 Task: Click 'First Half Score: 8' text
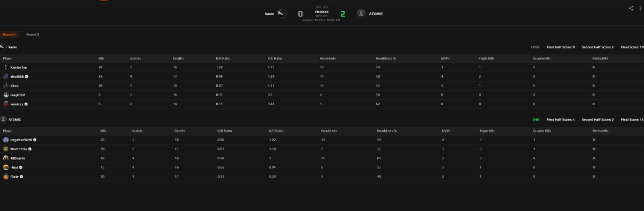tap(561, 47)
